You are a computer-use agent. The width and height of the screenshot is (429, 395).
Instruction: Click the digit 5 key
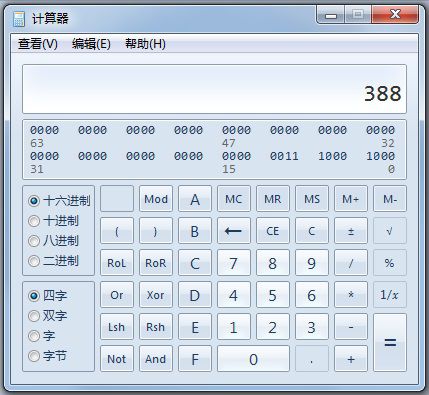(273, 295)
